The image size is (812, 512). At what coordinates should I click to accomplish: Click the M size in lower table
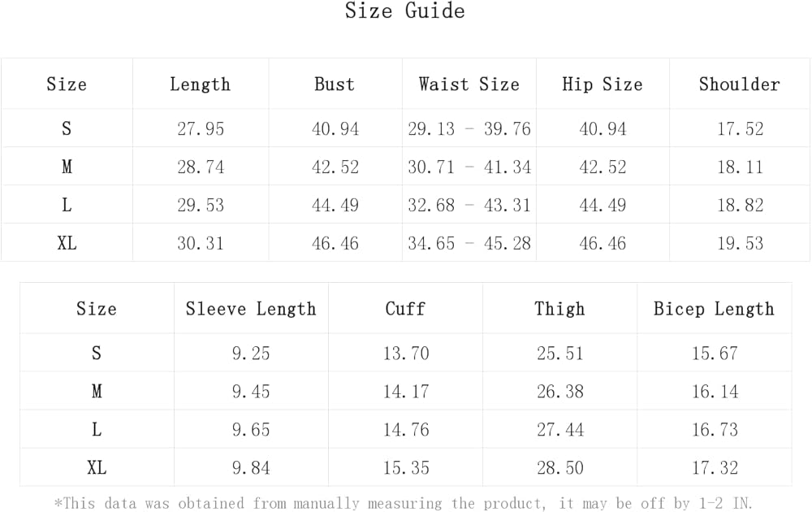[x=97, y=392]
